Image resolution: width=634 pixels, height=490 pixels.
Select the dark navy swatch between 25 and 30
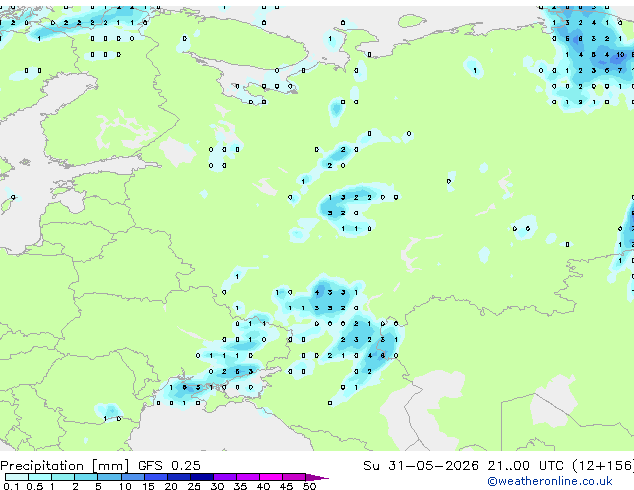click(201, 477)
